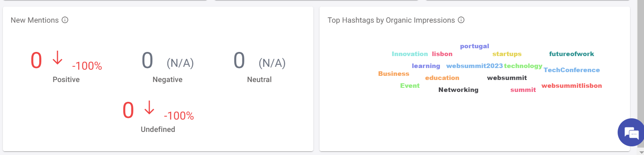Click the lisbon hashtag

(x=442, y=54)
